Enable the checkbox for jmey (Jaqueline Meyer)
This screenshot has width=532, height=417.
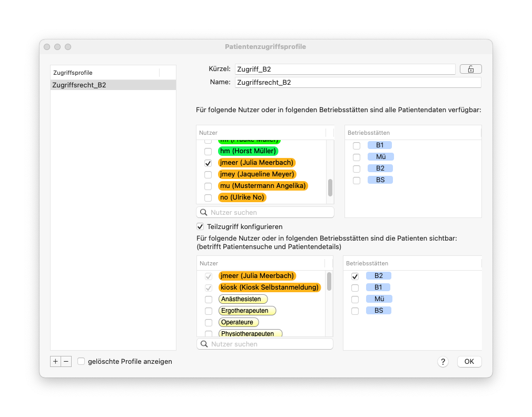click(x=208, y=175)
